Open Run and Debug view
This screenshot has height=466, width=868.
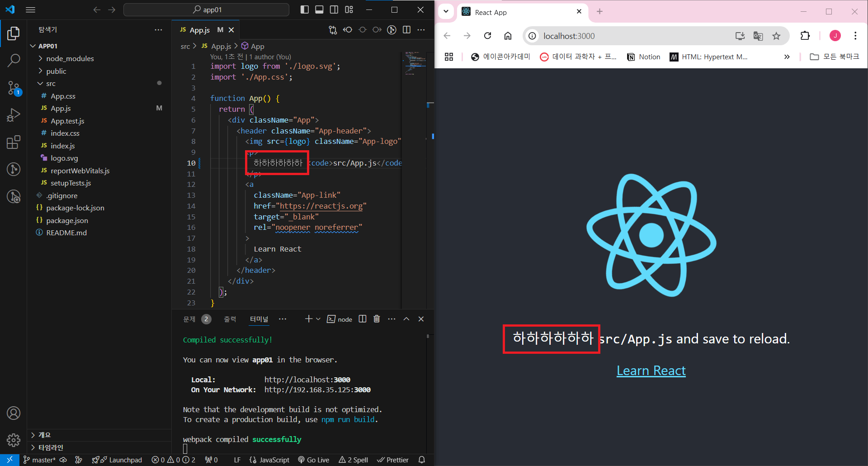(14, 115)
